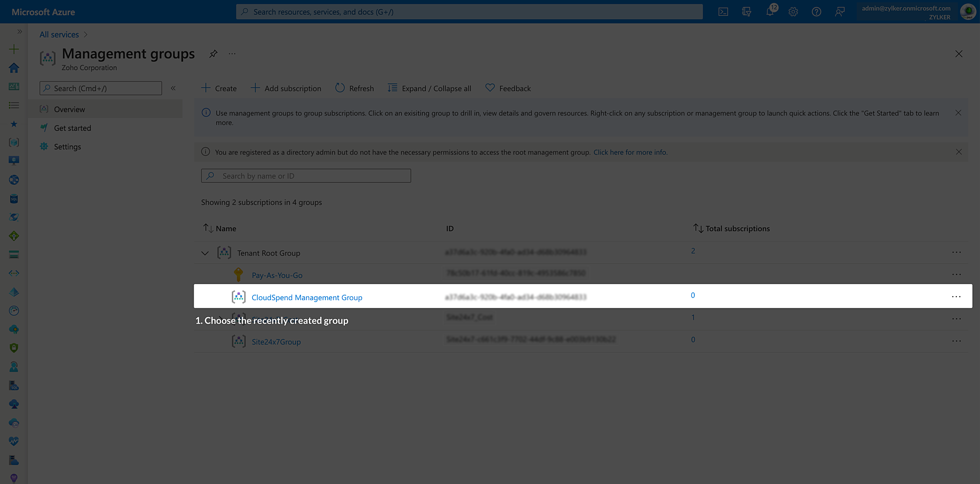Select the Home icon in the left sidebar

tap(14, 68)
